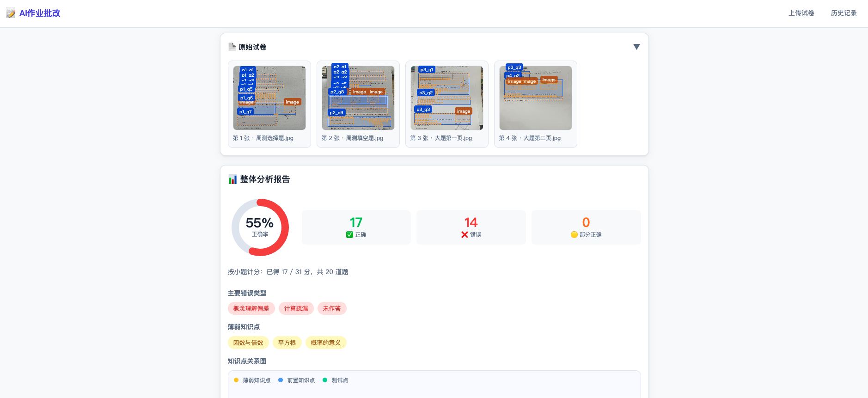Open the 历史记录 nav item
868x398 pixels.
pyautogui.click(x=844, y=13)
